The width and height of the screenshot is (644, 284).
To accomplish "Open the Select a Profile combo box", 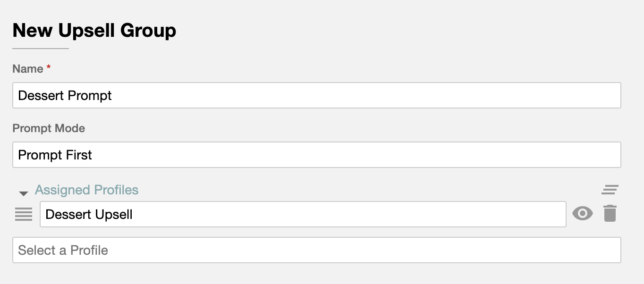I will pos(316,250).
